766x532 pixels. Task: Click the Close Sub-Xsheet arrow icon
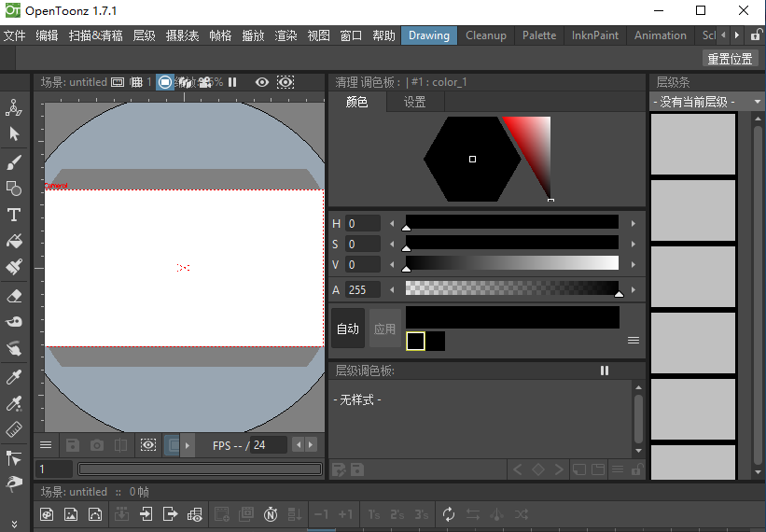(170, 514)
